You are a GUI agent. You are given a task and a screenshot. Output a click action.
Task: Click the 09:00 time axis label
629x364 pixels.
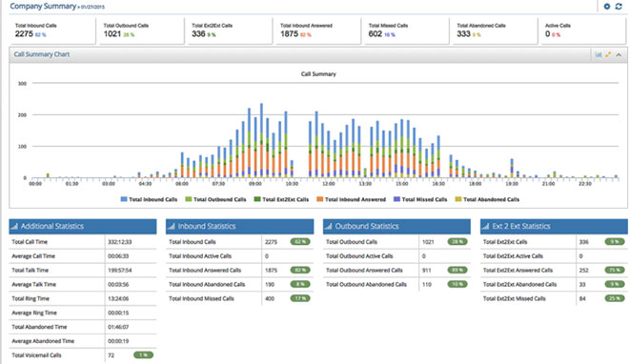(255, 184)
